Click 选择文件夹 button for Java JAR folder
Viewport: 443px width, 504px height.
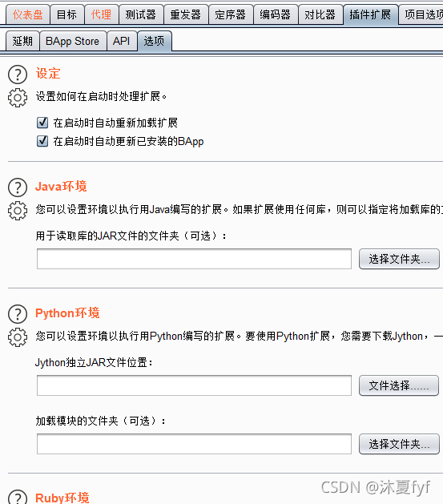[x=399, y=259]
